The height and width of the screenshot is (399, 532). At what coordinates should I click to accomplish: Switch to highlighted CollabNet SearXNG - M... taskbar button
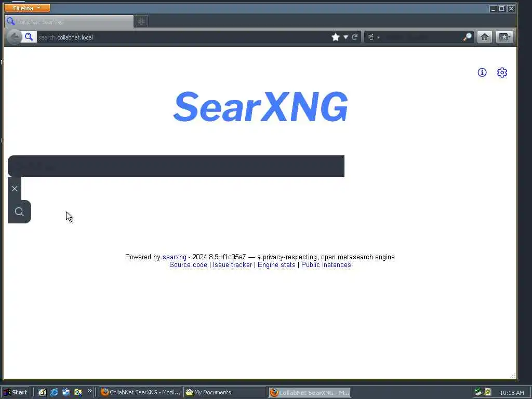click(310, 393)
